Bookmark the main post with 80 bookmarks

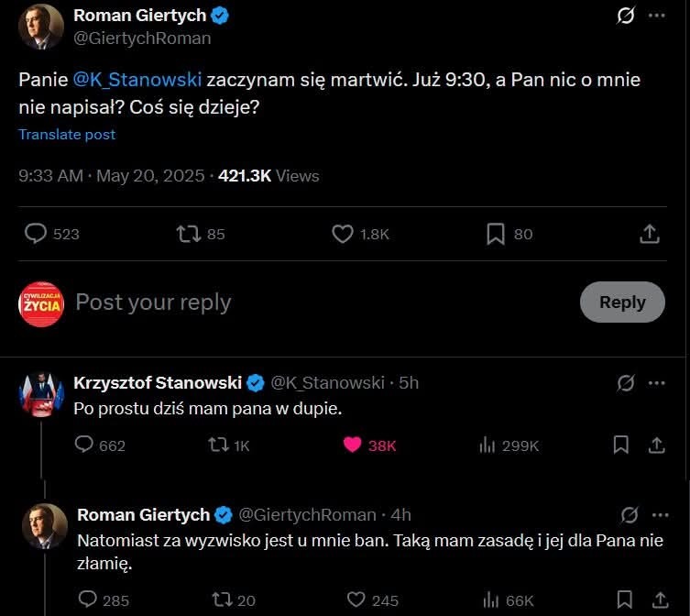(x=496, y=234)
